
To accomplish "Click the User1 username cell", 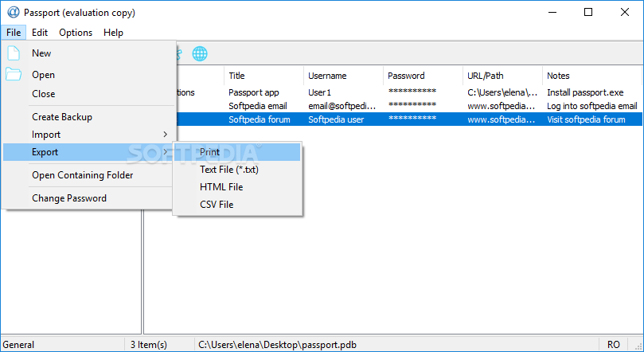I will (x=319, y=92).
